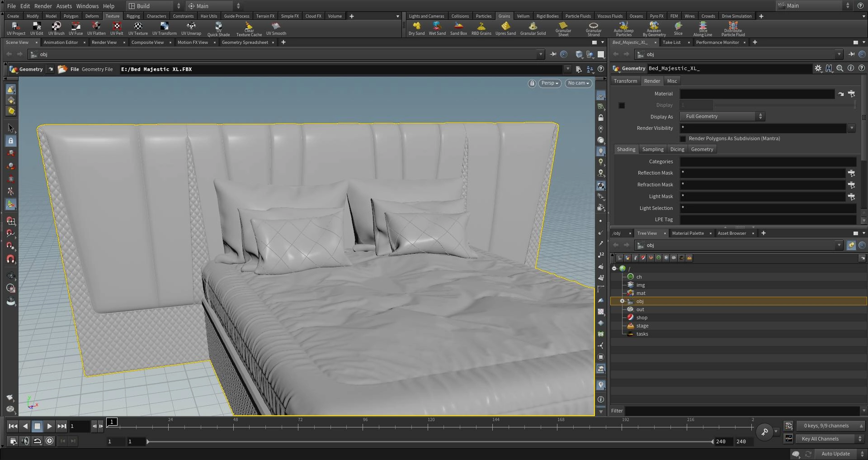Click the tree view Filter field
Viewport: 868px width, 460px height.
point(742,411)
